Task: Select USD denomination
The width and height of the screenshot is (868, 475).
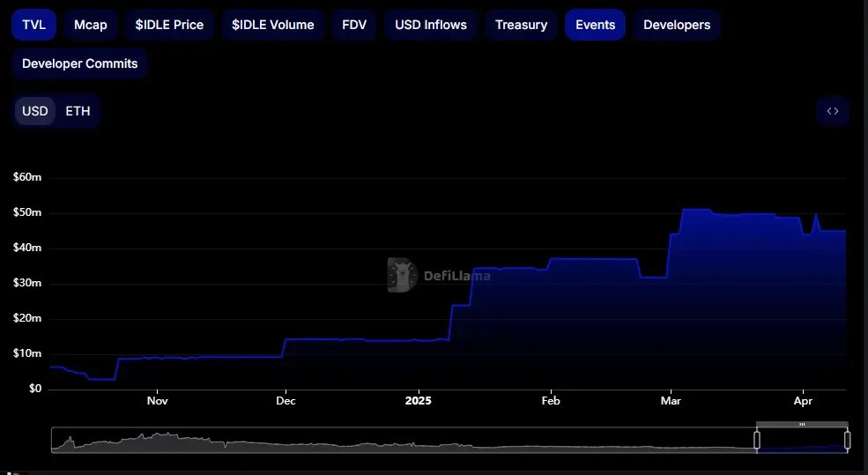Action: point(35,111)
